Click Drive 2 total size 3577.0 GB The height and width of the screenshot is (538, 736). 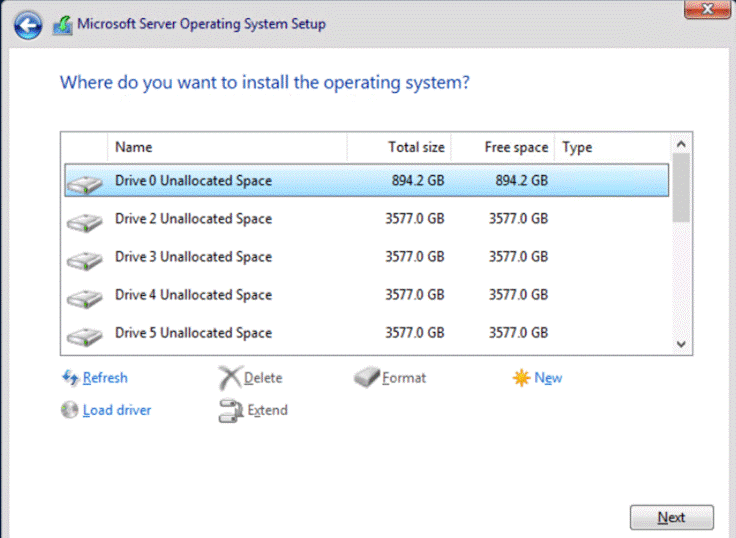point(414,219)
